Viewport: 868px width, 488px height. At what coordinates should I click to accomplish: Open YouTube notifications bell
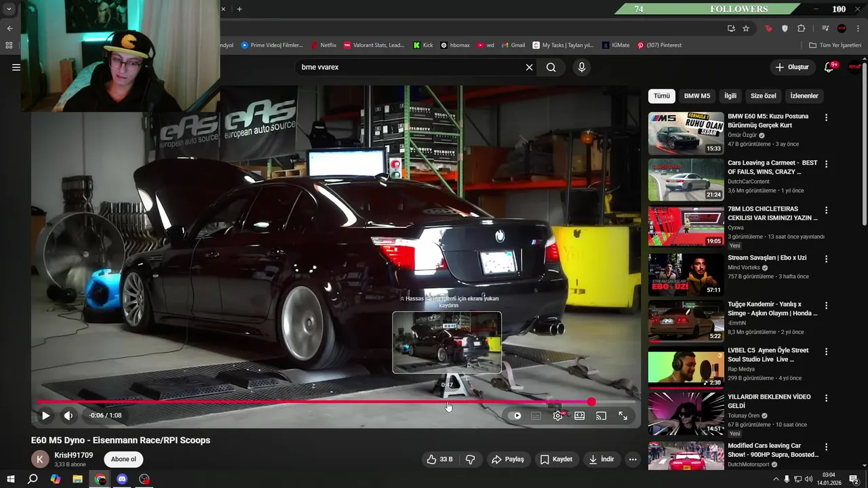click(829, 67)
